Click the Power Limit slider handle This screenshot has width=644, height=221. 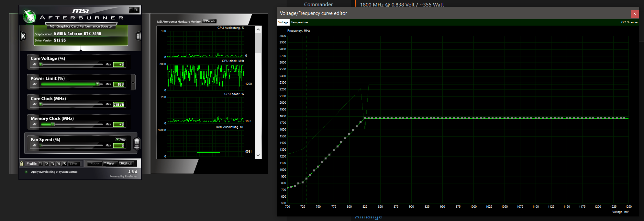(97, 84)
